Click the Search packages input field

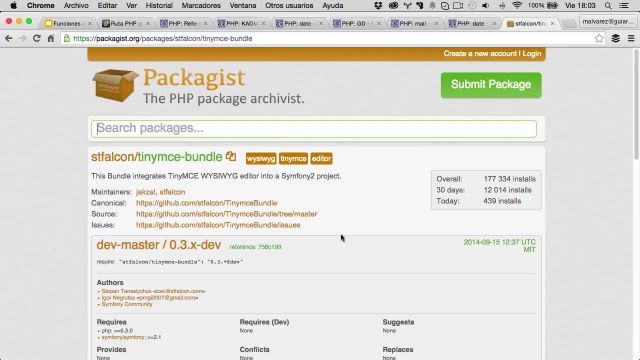tap(314, 129)
